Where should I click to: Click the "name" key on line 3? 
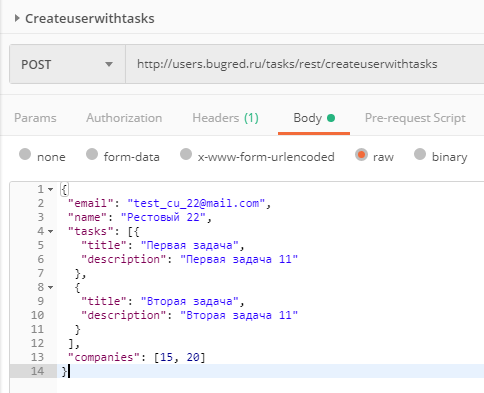[88, 217]
